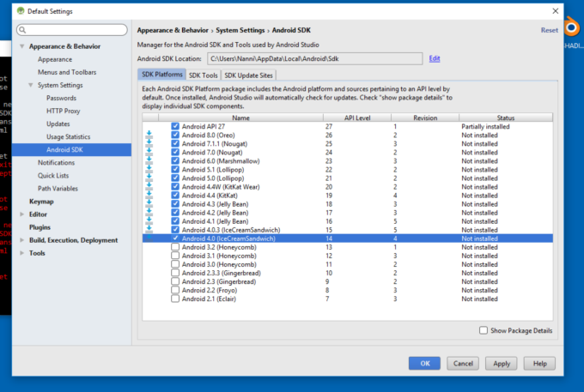The width and height of the screenshot is (584, 392).
Task: Click the search magnifier icon in settings
Action: (x=22, y=30)
